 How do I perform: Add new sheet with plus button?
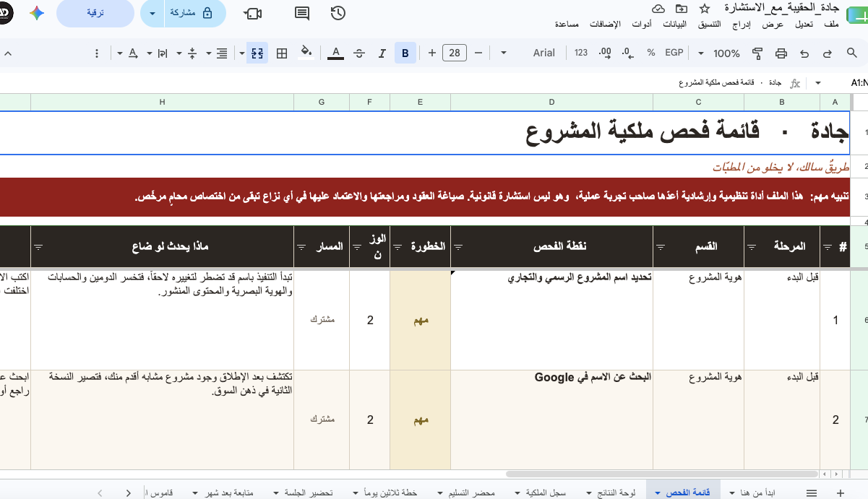(840, 493)
